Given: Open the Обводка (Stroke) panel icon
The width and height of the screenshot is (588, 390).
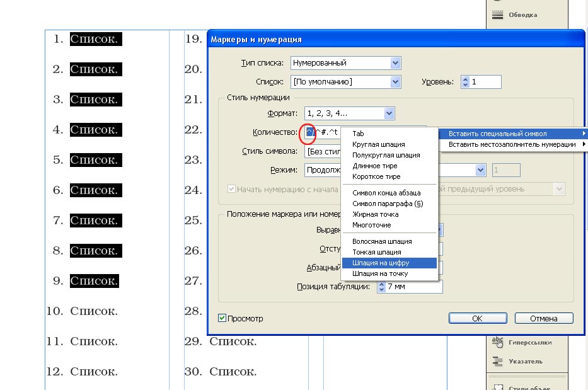Looking at the screenshot, I should [497, 14].
